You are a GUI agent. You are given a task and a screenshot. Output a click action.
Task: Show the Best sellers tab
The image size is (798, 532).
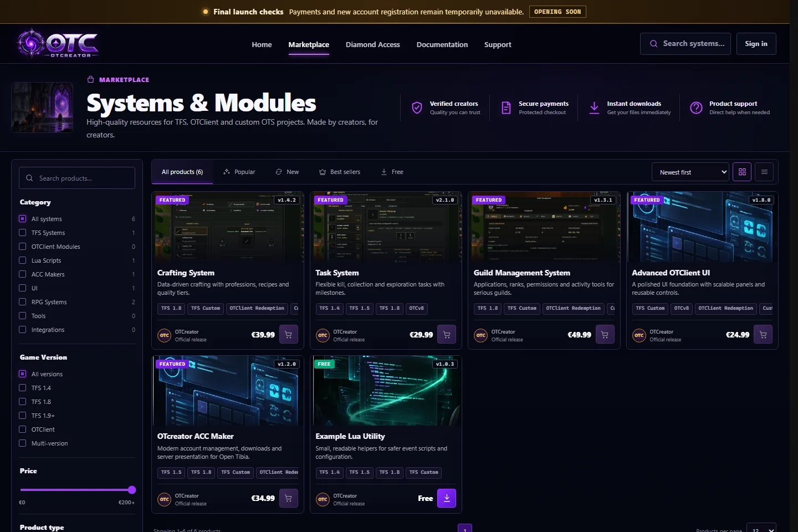(340, 172)
